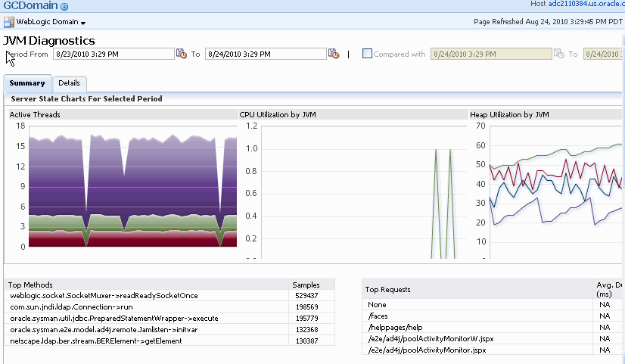Click the GCDomain information icon
The width and height of the screenshot is (625, 364).
click(64, 6)
